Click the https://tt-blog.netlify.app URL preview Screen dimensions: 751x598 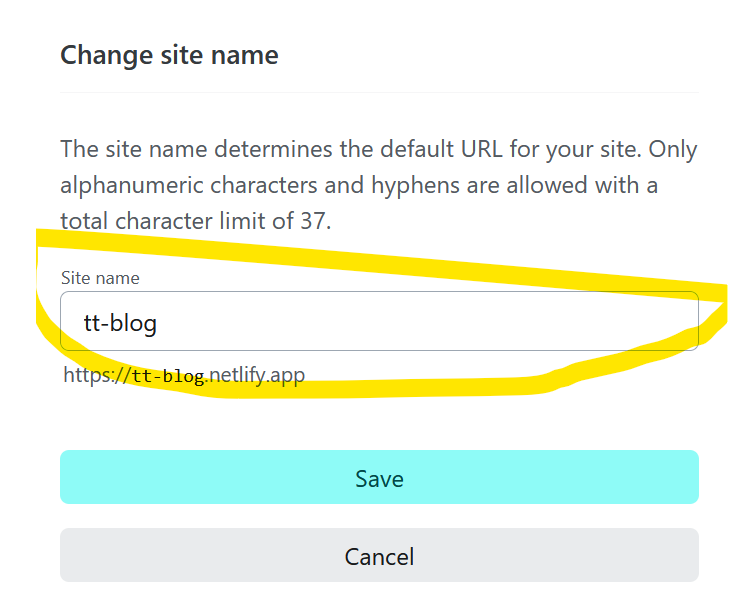click(x=184, y=375)
